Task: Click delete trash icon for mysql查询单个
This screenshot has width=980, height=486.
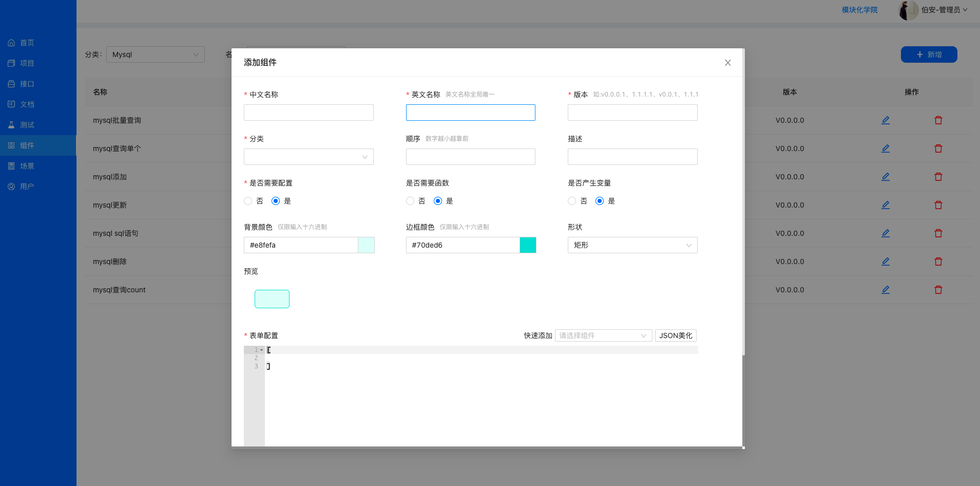Action: coord(938,148)
